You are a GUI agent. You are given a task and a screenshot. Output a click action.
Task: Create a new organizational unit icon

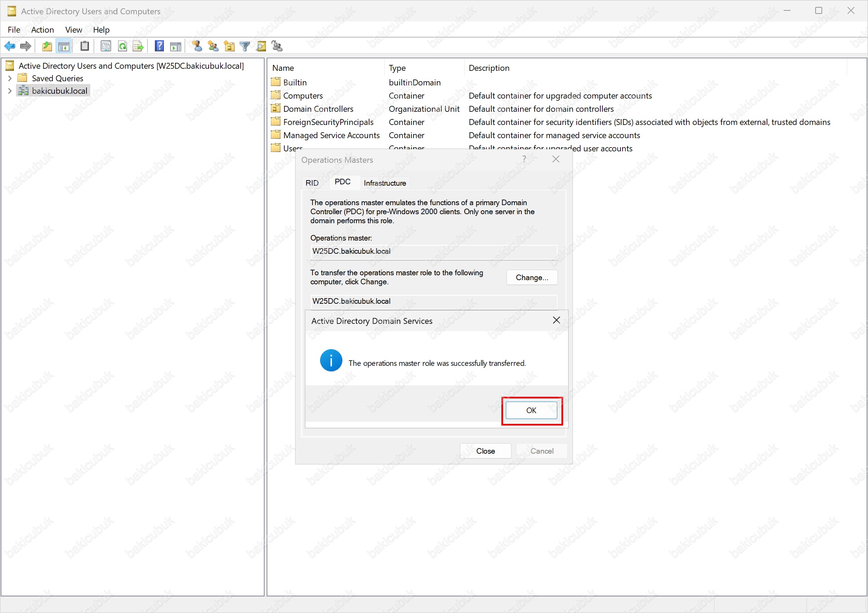tap(229, 47)
